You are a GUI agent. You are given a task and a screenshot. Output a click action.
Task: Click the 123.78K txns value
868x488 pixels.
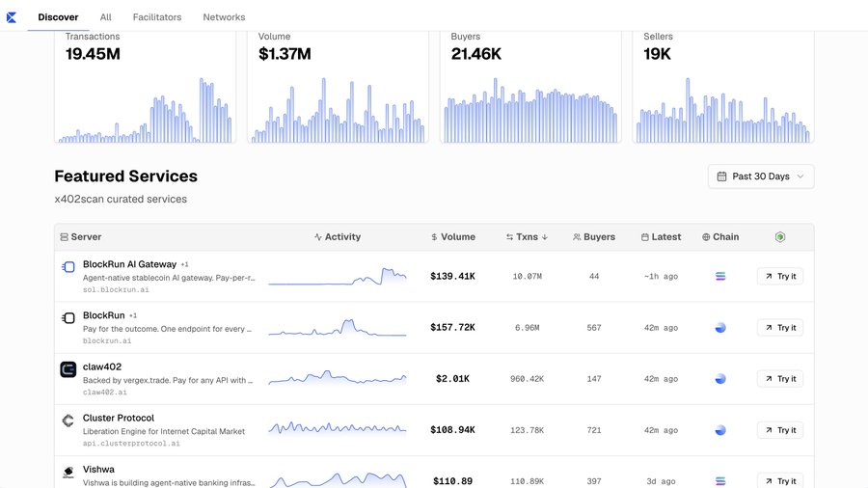tap(527, 430)
